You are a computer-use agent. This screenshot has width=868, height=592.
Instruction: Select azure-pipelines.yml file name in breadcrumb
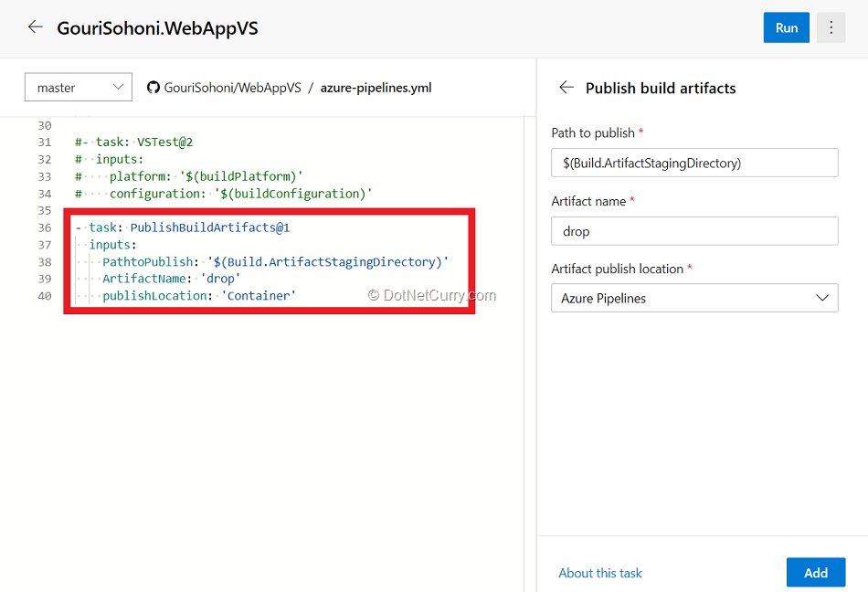coord(376,88)
